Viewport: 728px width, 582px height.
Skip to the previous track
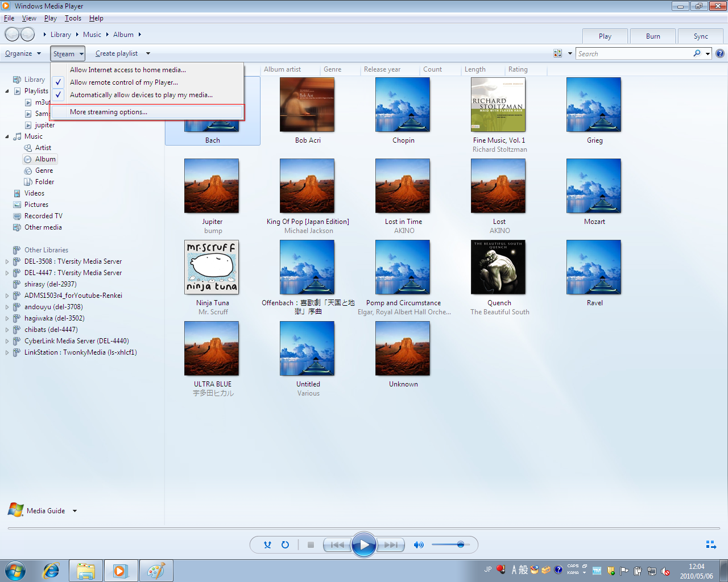[337, 544]
